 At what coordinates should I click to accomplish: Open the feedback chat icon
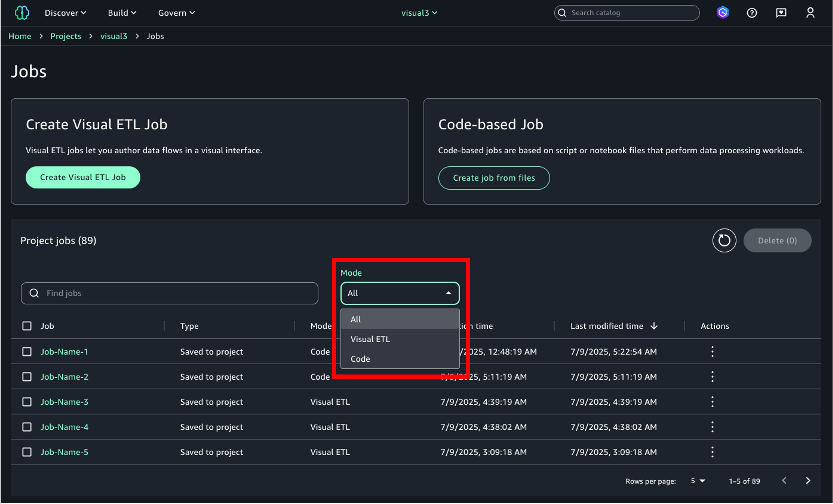pyautogui.click(x=781, y=13)
